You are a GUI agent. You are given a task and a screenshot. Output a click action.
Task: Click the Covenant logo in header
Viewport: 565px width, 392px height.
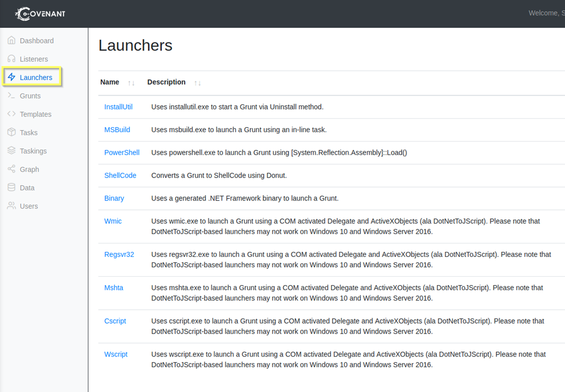click(40, 14)
